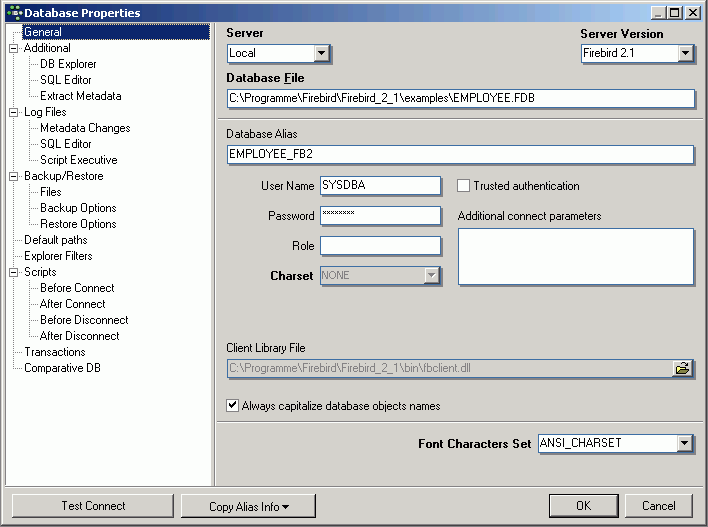The height and width of the screenshot is (527, 708).
Task: Collapse the Scripts tree node
Action: [14, 272]
